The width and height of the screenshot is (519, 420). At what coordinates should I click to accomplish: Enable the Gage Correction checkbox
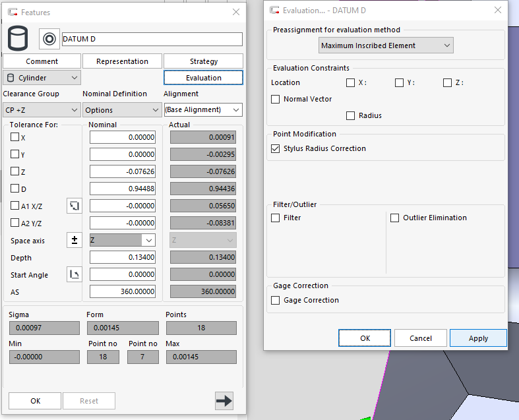(276, 300)
